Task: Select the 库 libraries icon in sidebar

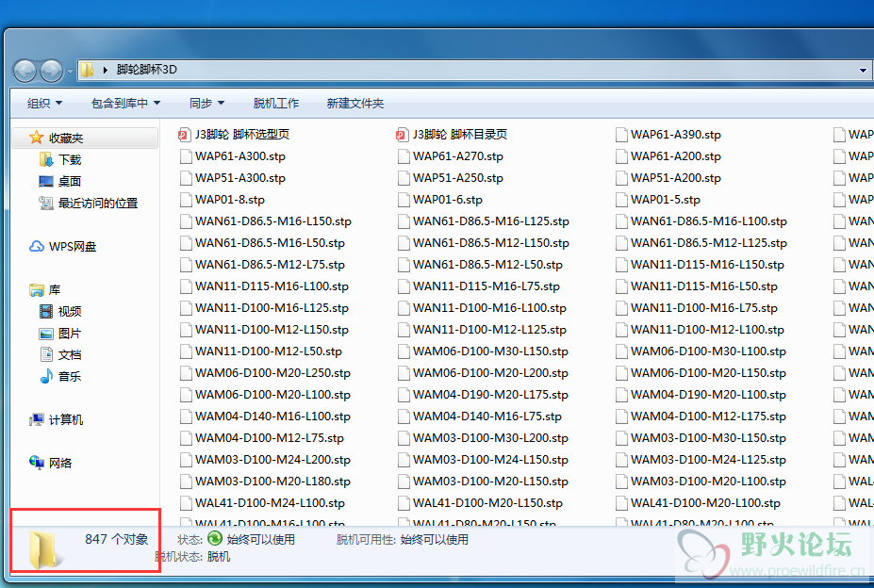Action: coord(37,290)
